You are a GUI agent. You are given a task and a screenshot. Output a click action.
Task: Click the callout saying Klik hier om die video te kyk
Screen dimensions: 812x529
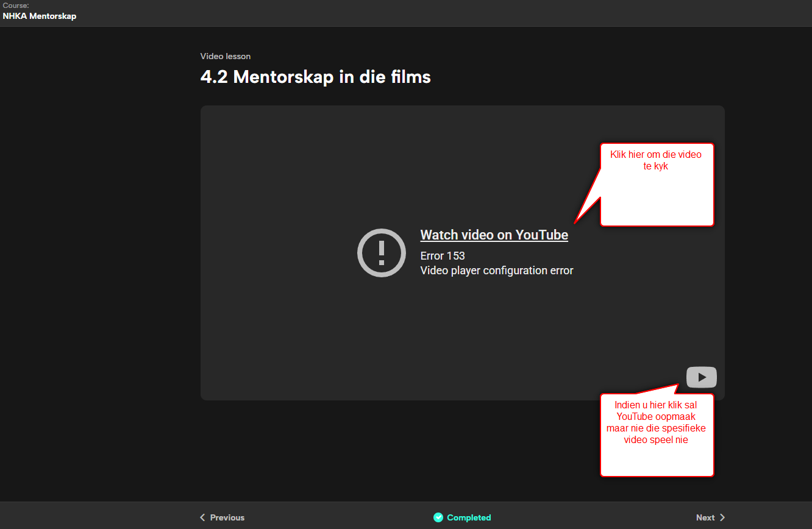[656, 183]
